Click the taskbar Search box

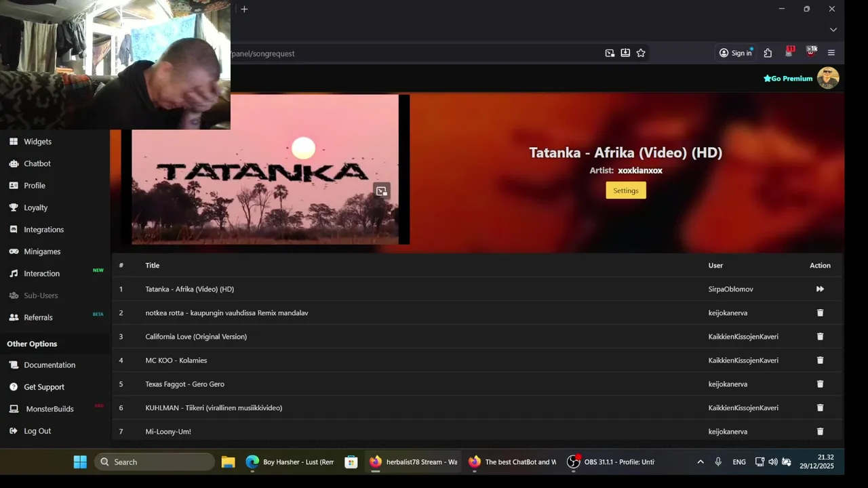(x=155, y=462)
